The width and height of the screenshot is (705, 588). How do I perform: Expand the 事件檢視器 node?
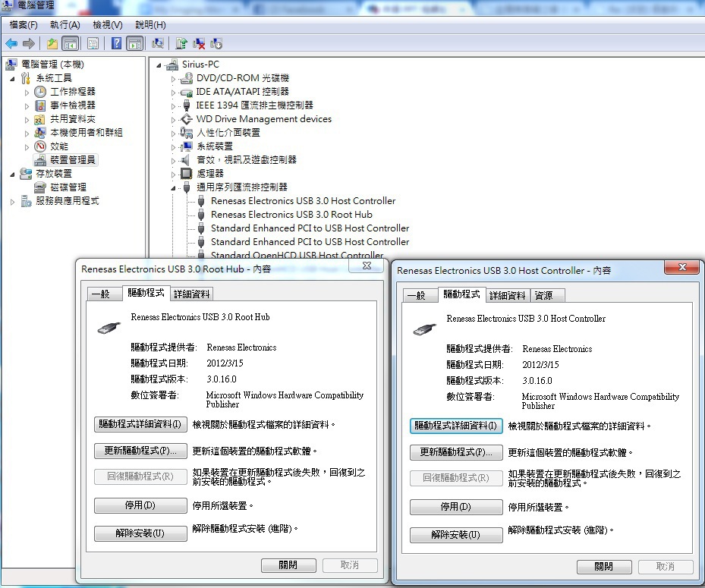coord(27,106)
